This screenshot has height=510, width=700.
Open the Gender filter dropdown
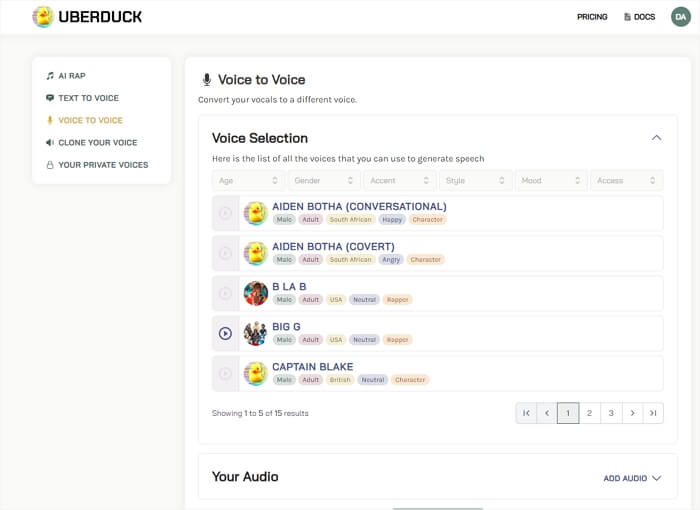click(x=324, y=180)
